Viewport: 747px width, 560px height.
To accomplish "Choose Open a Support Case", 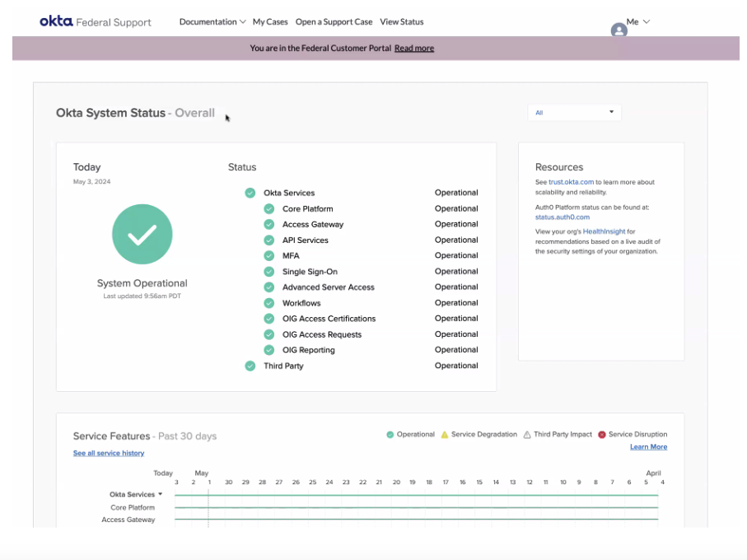I will 334,21.
